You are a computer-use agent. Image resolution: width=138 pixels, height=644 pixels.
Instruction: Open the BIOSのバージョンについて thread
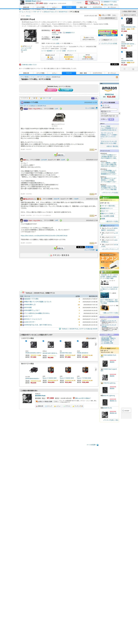(x=33, y=319)
